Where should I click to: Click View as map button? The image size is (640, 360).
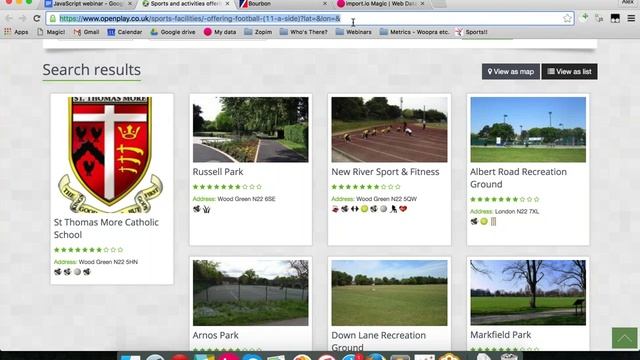click(511, 71)
